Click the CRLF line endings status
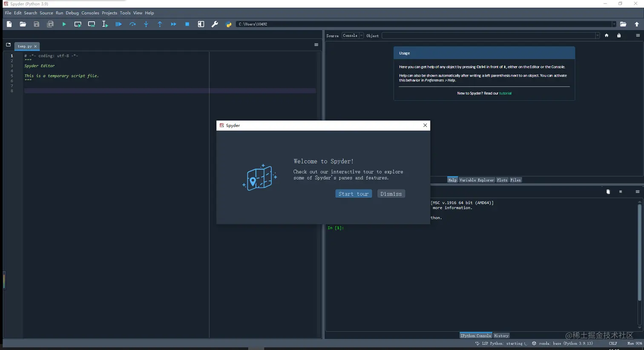 [613, 343]
